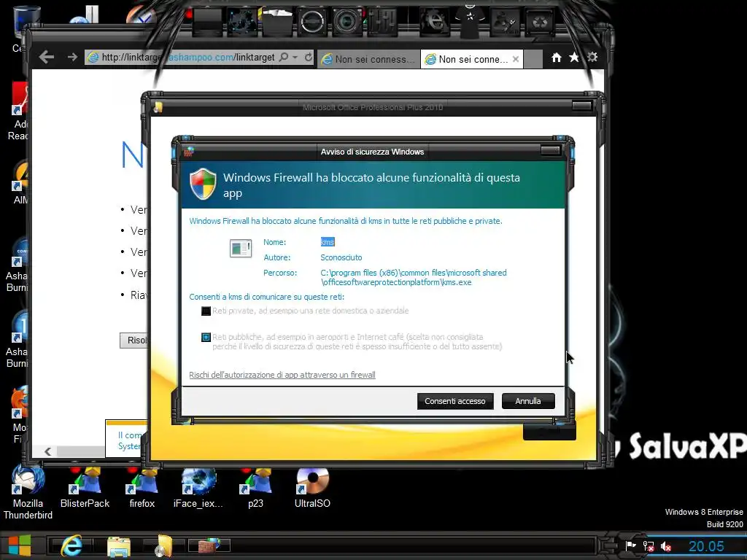Click the 20.05 clock in taskbar
The width and height of the screenshot is (747, 560).
[706, 546]
